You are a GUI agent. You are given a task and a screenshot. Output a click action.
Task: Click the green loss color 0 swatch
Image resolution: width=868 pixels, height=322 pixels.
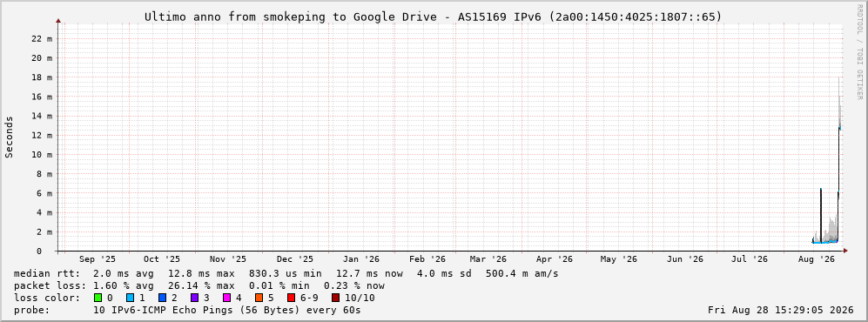click(98, 298)
